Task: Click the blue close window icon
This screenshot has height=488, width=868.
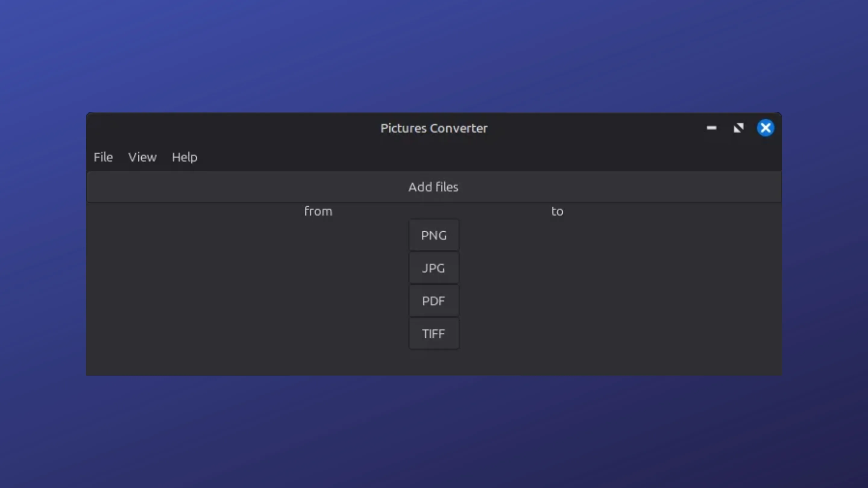Action: click(766, 128)
